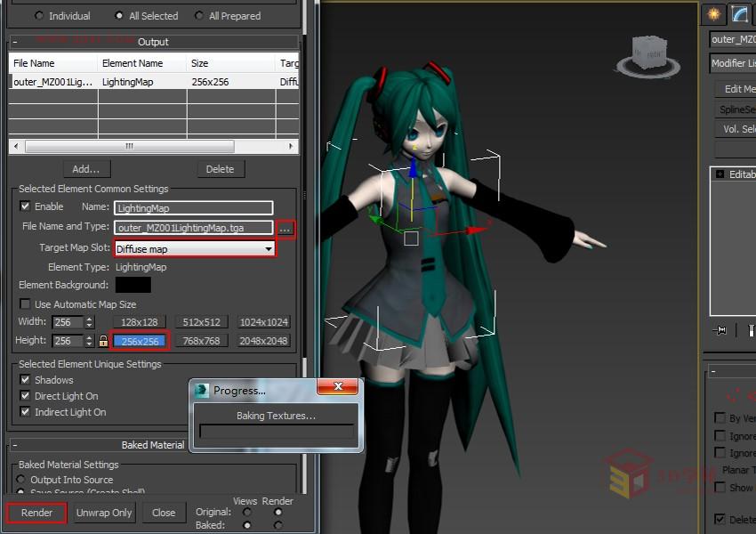Open file browse button beside File Name
This screenshot has width=756, height=534.
click(x=286, y=228)
